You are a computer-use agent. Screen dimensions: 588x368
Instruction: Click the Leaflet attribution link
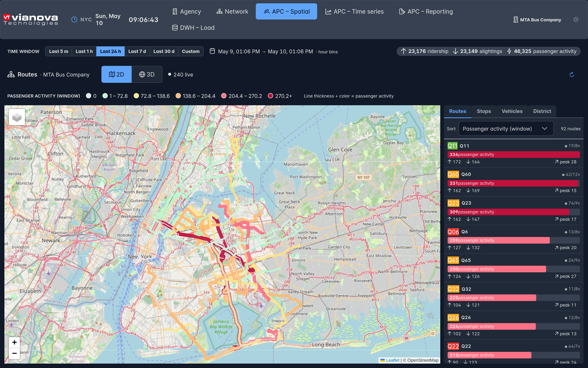pyautogui.click(x=390, y=360)
